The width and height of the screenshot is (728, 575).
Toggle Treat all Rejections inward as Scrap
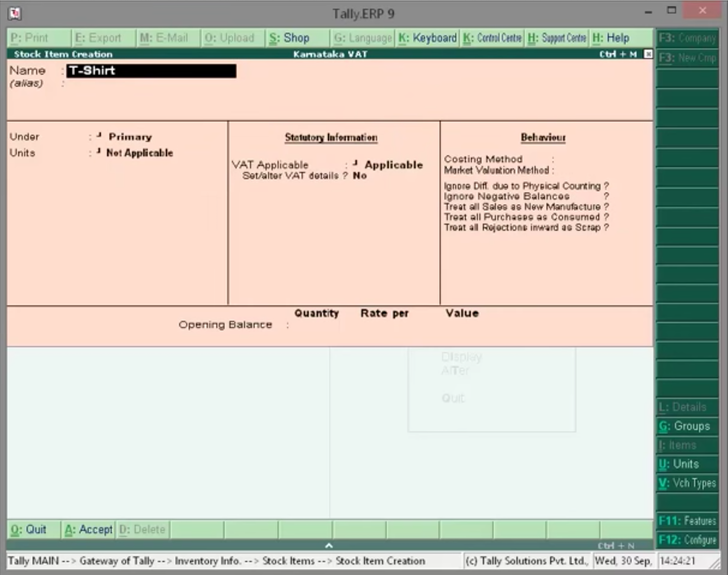(x=526, y=227)
